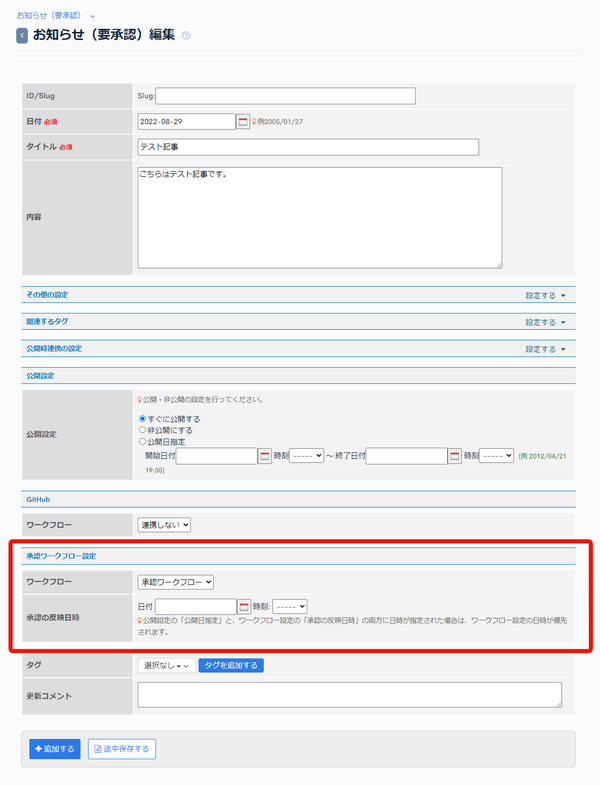This screenshot has height=785, width=600.
Task: Click the タイトル field with テスト記事
Action: coord(308,147)
